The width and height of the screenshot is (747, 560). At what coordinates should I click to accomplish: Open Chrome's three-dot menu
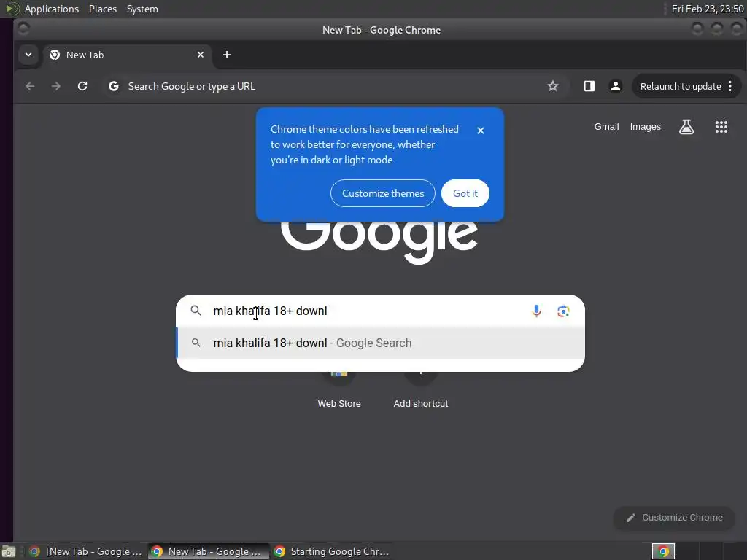coord(730,86)
